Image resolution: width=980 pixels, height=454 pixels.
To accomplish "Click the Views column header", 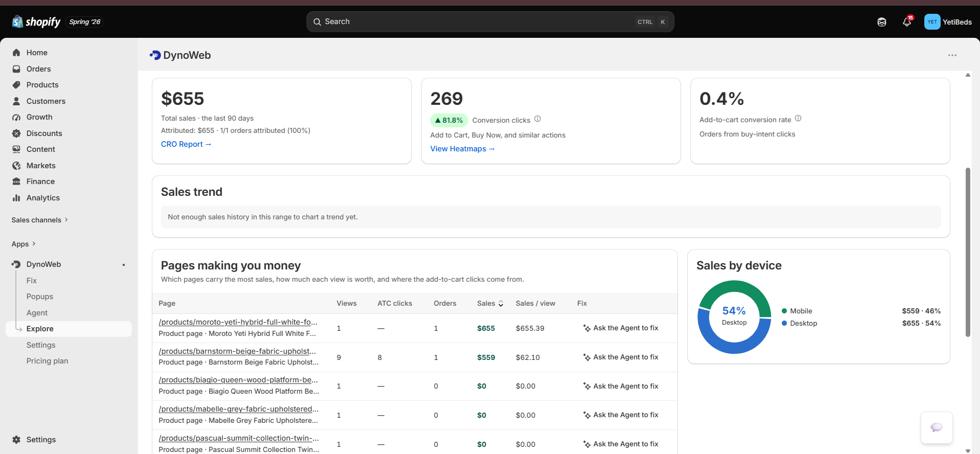I will click(346, 303).
